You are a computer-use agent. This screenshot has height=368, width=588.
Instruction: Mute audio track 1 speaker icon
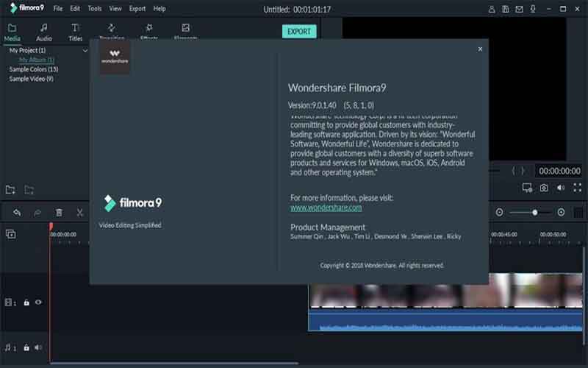pyautogui.click(x=38, y=347)
